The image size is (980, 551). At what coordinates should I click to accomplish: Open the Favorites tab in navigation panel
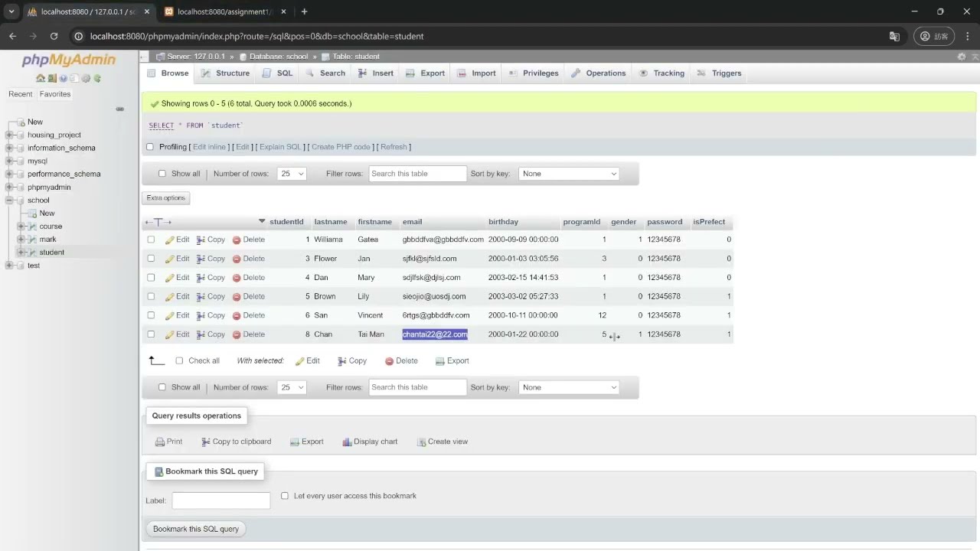(x=55, y=94)
